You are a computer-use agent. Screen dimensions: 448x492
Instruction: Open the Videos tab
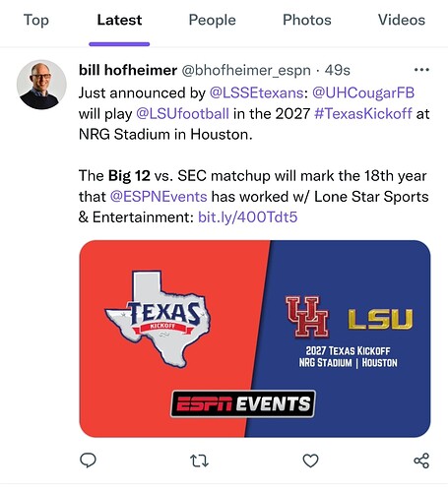(402, 20)
